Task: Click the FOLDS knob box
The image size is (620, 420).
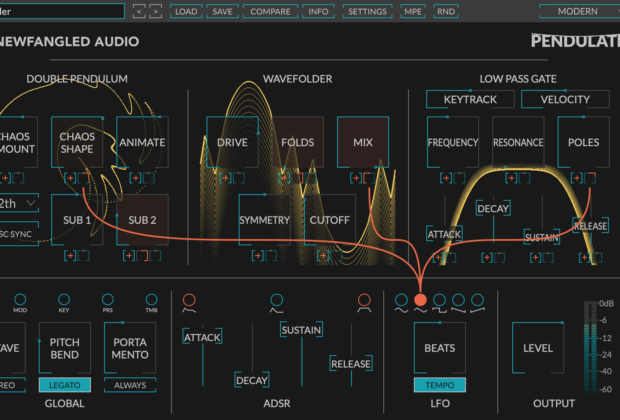Action: pyautogui.click(x=298, y=142)
